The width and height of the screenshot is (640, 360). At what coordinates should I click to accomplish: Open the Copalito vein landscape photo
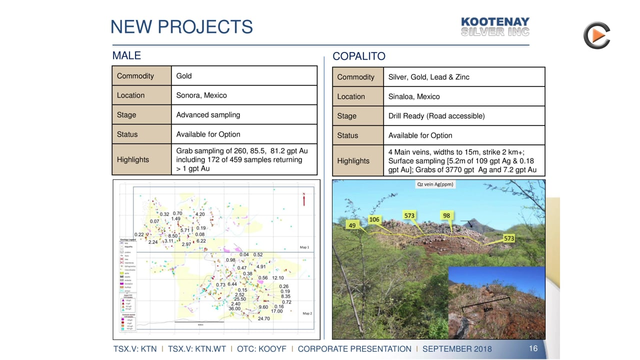[438, 259]
